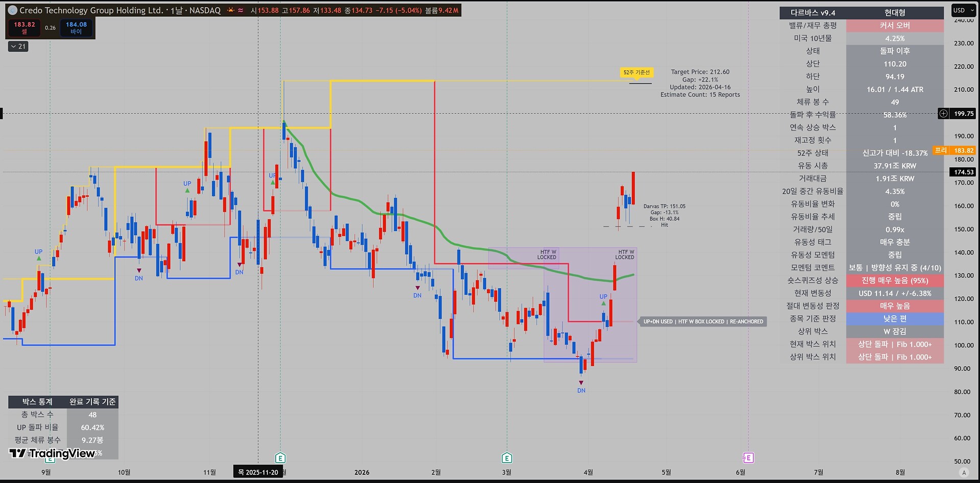Collapse the indicator legend showing 21
The width and height of the screenshot is (980, 483).
(18, 46)
